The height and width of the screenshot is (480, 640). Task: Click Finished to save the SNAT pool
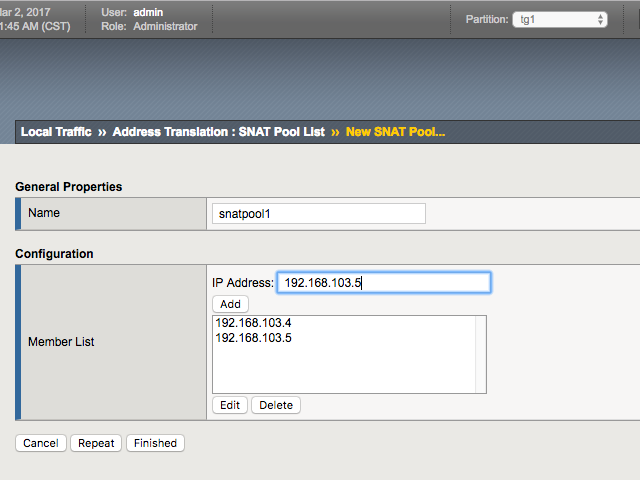tap(155, 443)
